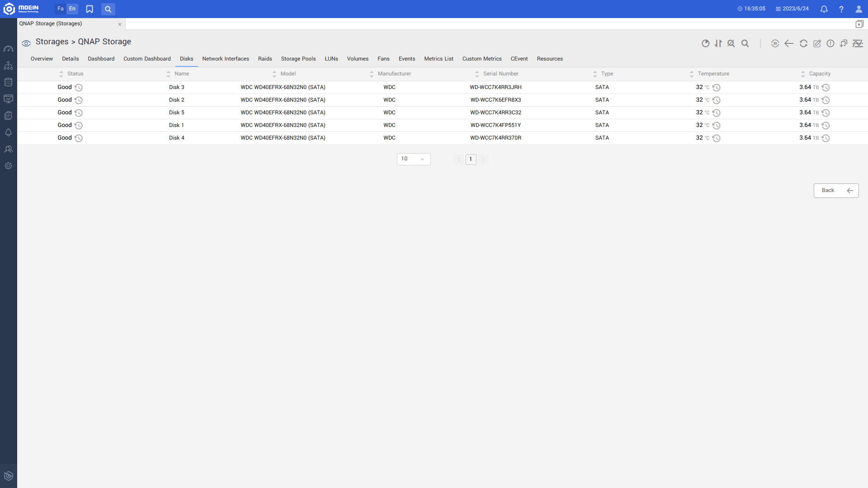Click the duplicate/add window icon
868x488 pixels.
tap(844, 43)
